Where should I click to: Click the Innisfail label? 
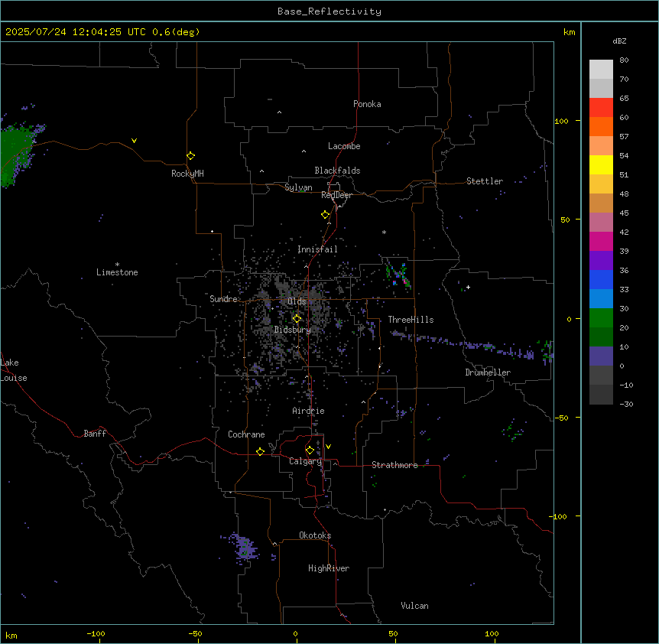(x=317, y=249)
